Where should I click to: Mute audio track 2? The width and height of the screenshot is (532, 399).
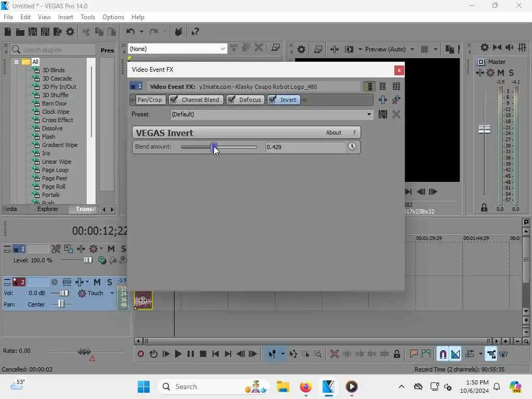tap(97, 282)
